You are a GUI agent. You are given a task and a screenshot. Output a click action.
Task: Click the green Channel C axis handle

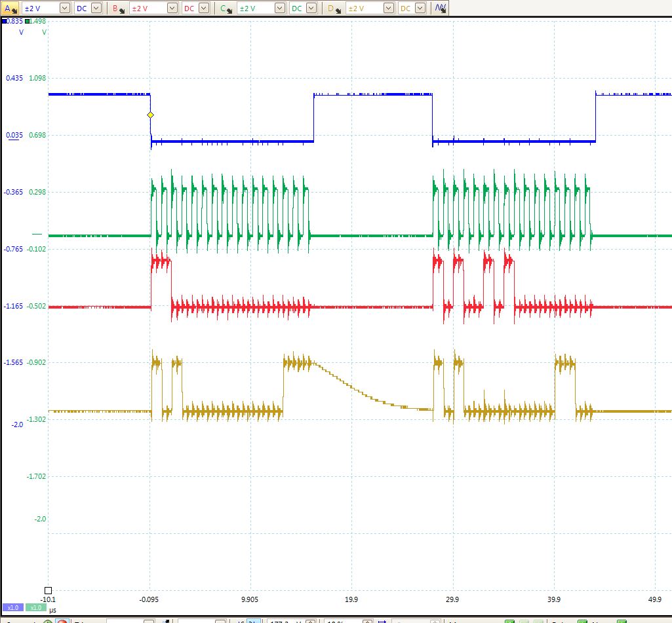click(x=28, y=21)
